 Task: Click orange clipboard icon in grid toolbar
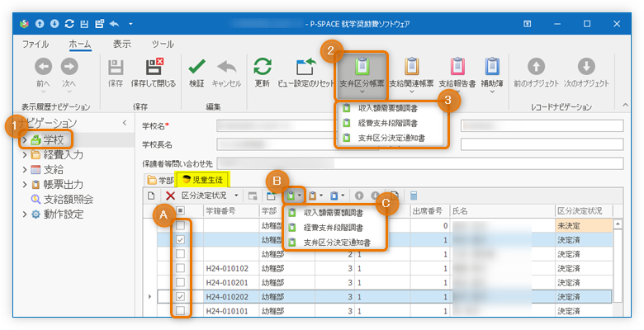pos(313,196)
